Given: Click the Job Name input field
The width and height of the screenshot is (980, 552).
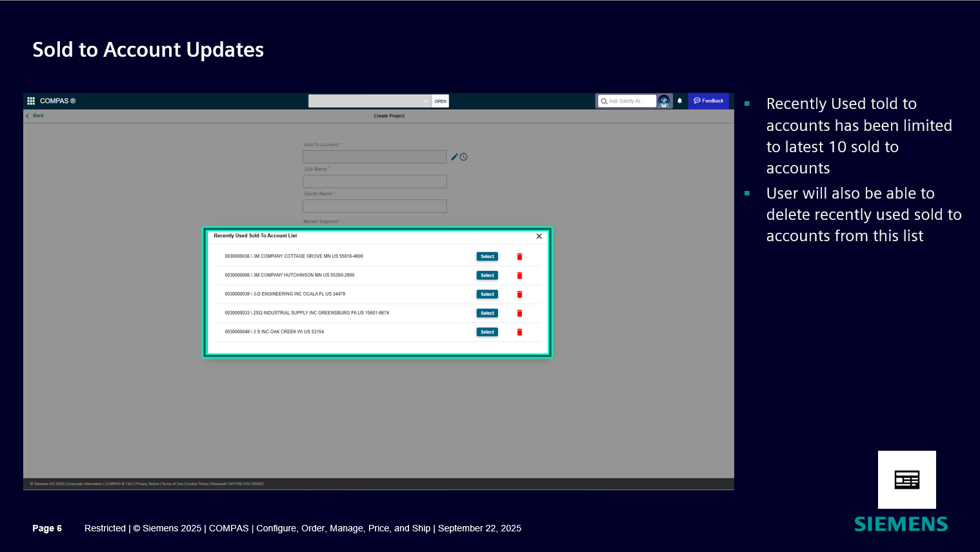Looking at the screenshot, I should [375, 181].
